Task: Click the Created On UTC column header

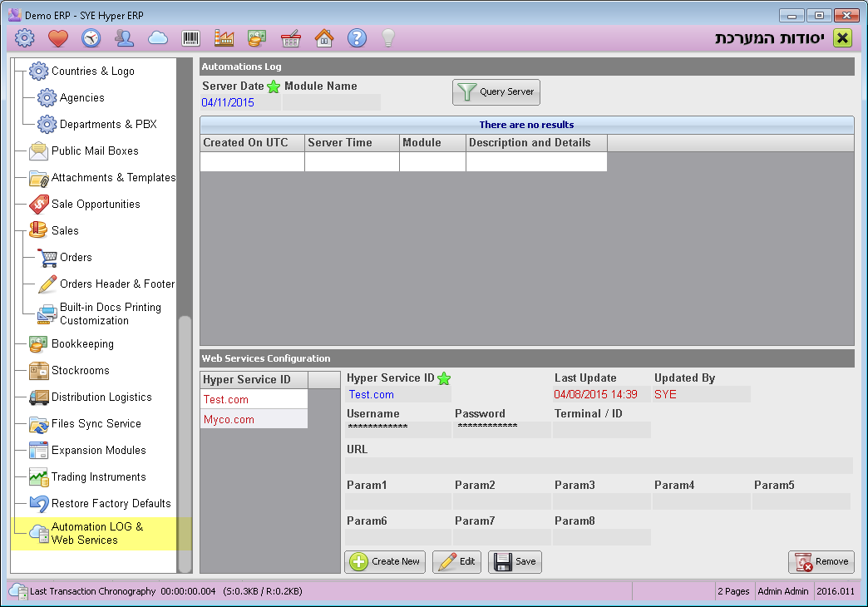Action: 253,142
